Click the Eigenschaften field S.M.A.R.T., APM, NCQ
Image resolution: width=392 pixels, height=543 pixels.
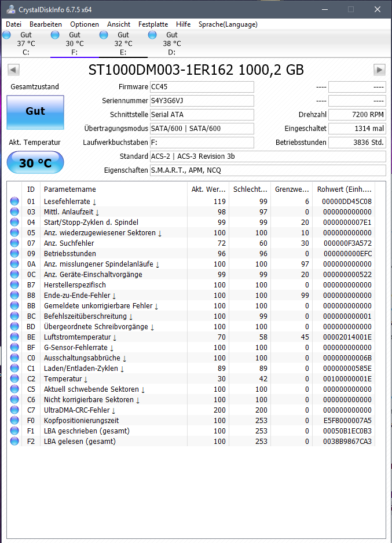(x=268, y=170)
